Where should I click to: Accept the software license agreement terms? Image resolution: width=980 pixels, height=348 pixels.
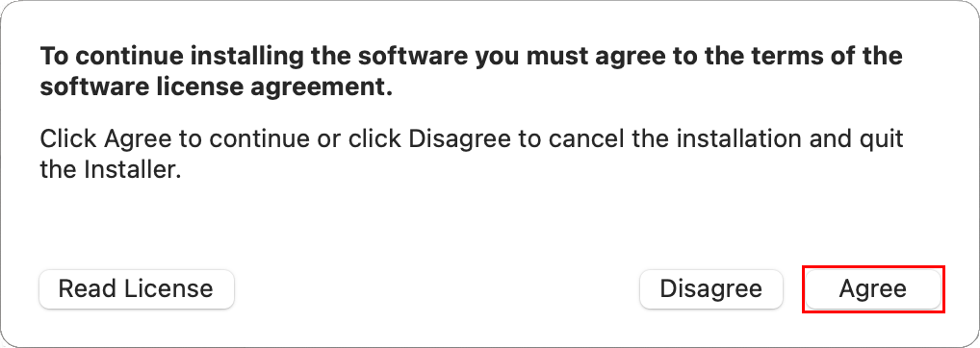tap(872, 288)
